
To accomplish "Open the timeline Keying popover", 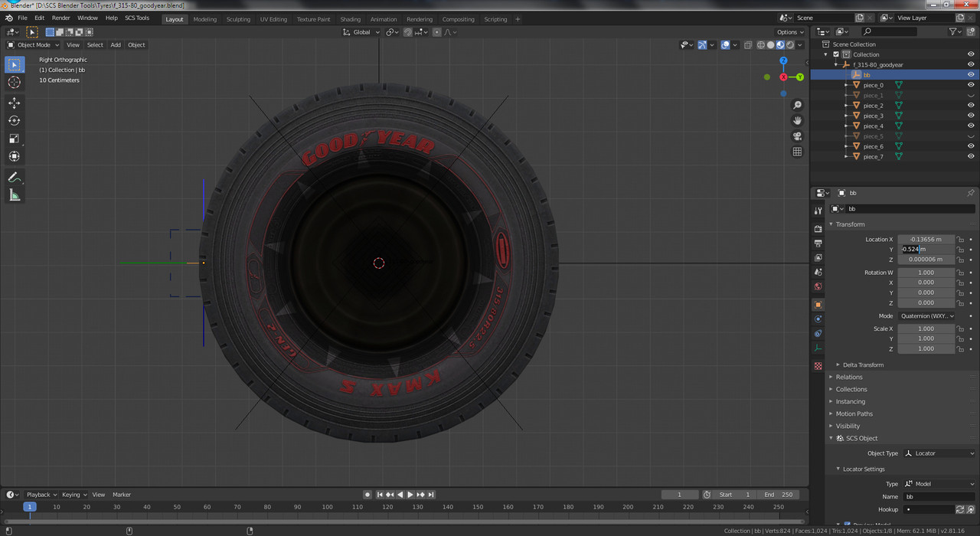I will pos(74,495).
